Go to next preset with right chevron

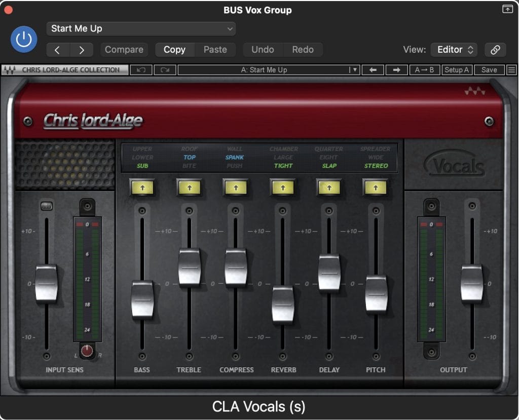82,50
